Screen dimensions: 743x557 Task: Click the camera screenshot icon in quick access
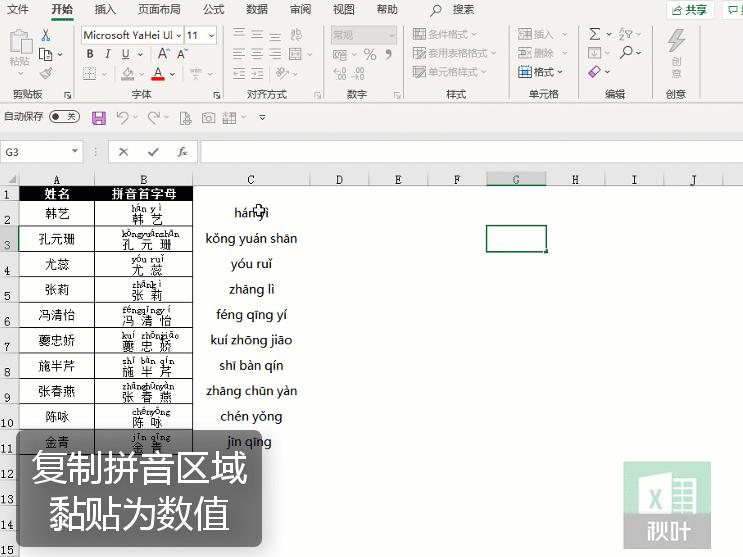click(208, 118)
